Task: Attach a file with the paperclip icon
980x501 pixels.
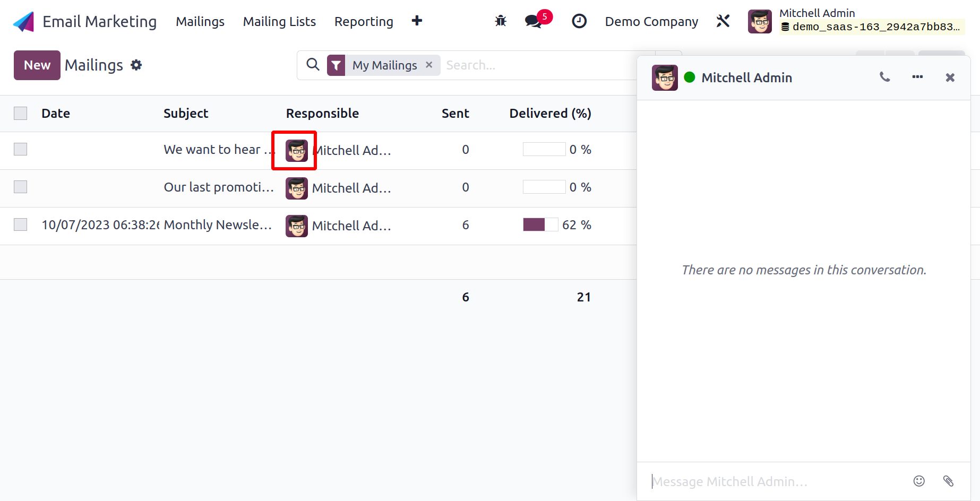Action: coord(948,481)
